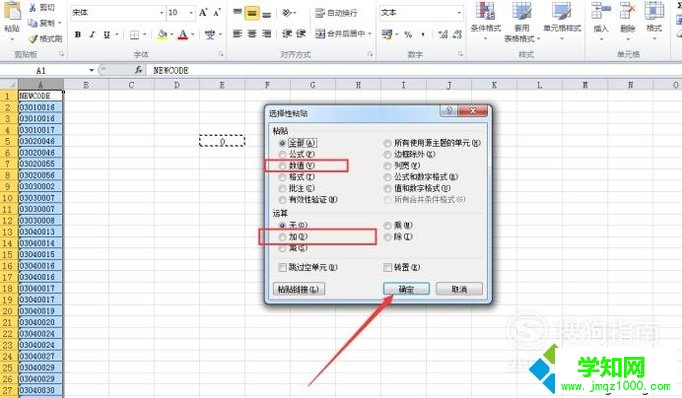Click the dialog help question mark button

tap(449, 111)
